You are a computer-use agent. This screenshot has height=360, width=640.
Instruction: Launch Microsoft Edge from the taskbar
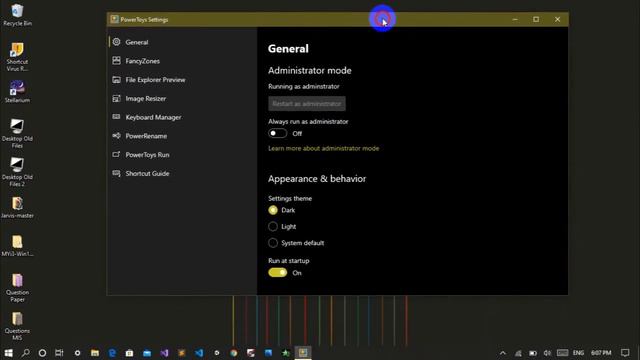click(112, 353)
